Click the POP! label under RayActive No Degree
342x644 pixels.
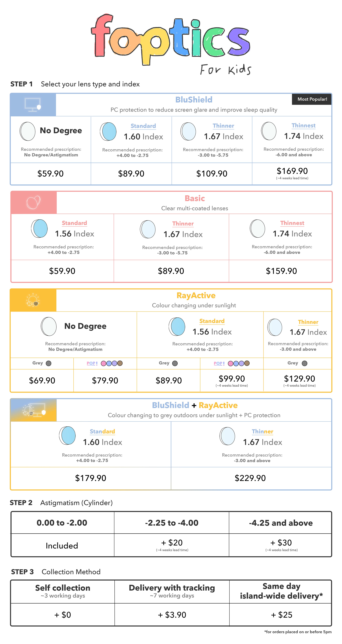(x=92, y=363)
